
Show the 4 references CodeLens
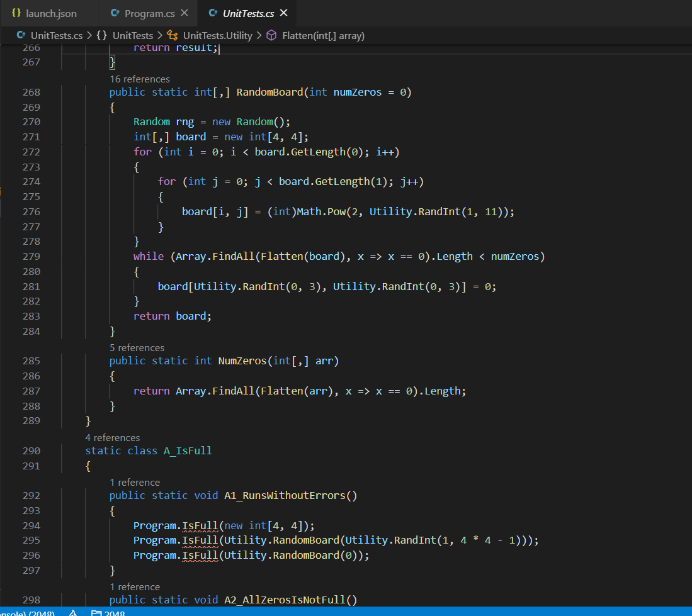point(113,437)
